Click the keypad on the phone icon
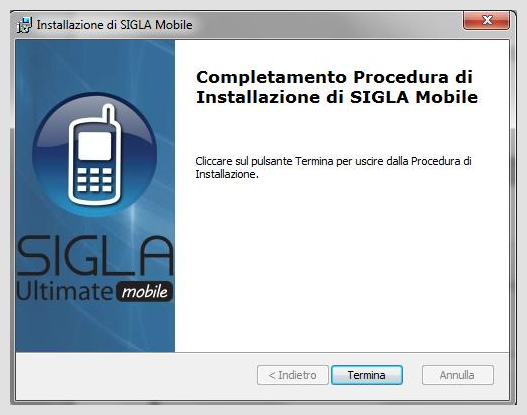Image resolution: width=527 pixels, height=415 pixels. [x=94, y=180]
